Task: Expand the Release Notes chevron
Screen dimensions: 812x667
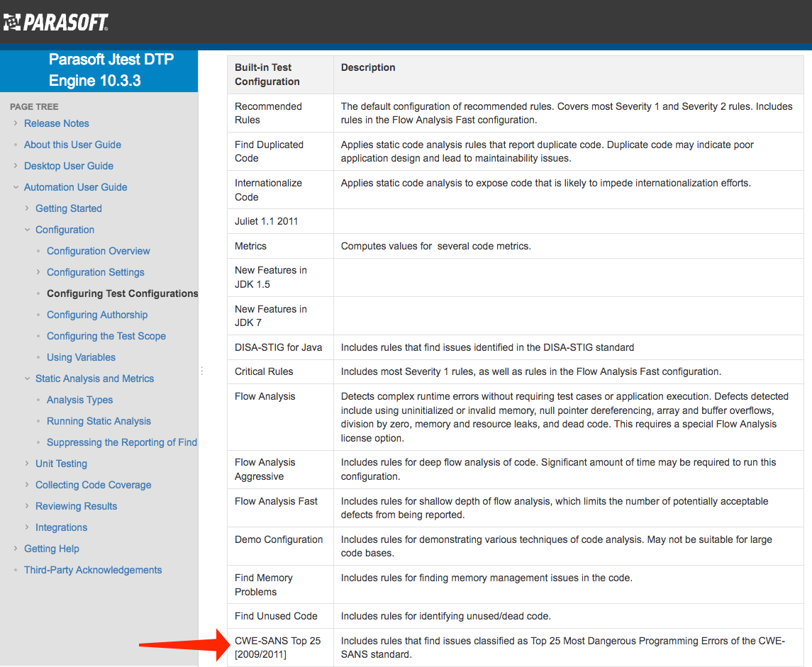Action: pyautogui.click(x=16, y=123)
